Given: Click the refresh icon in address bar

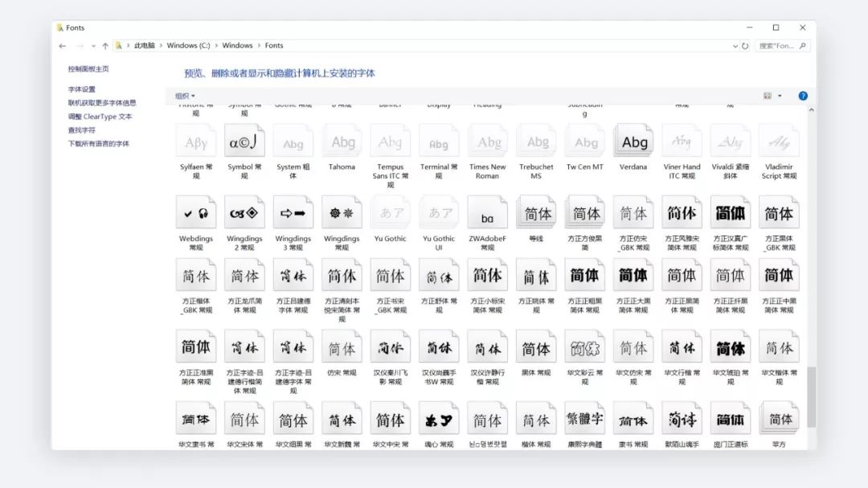Looking at the screenshot, I should click(745, 46).
